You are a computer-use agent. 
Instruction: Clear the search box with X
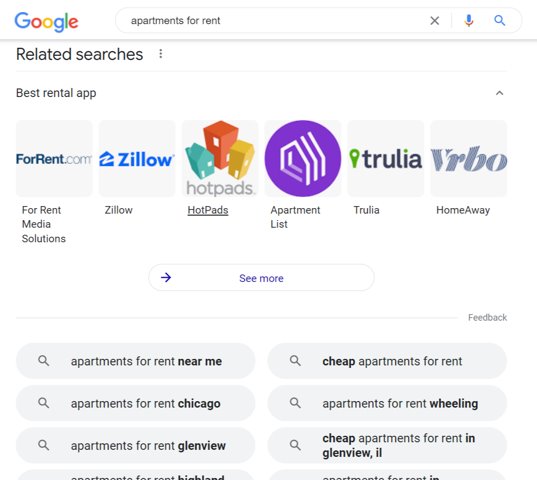click(435, 21)
